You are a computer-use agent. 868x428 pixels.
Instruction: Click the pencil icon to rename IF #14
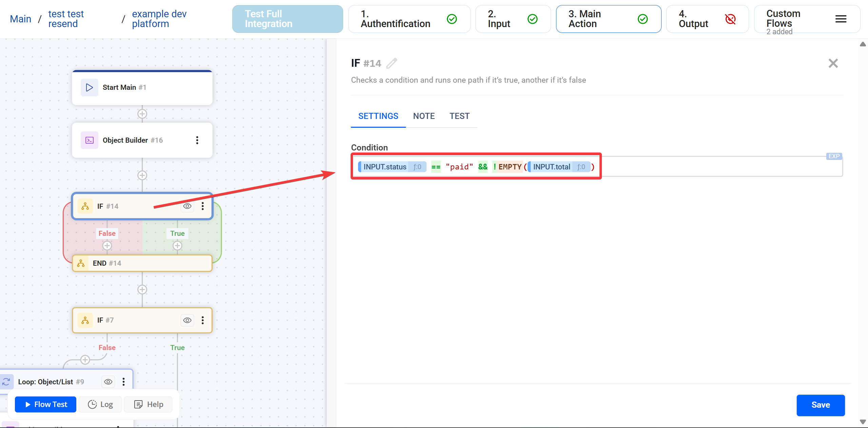click(x=392, y=63)
